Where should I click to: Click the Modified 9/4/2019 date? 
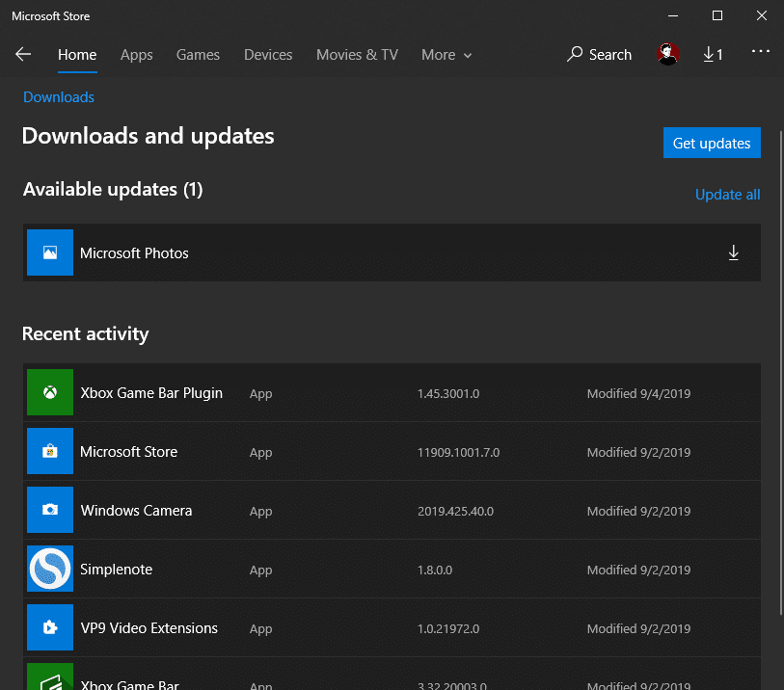[x=638, y=394]
